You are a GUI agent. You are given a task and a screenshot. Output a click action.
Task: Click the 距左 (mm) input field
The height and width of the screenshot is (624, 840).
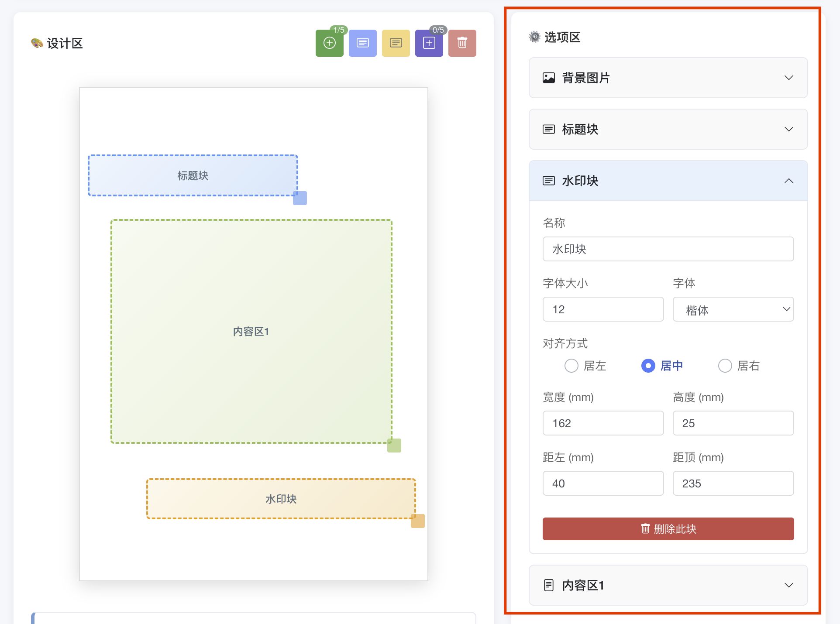click(x=603, y=483)
